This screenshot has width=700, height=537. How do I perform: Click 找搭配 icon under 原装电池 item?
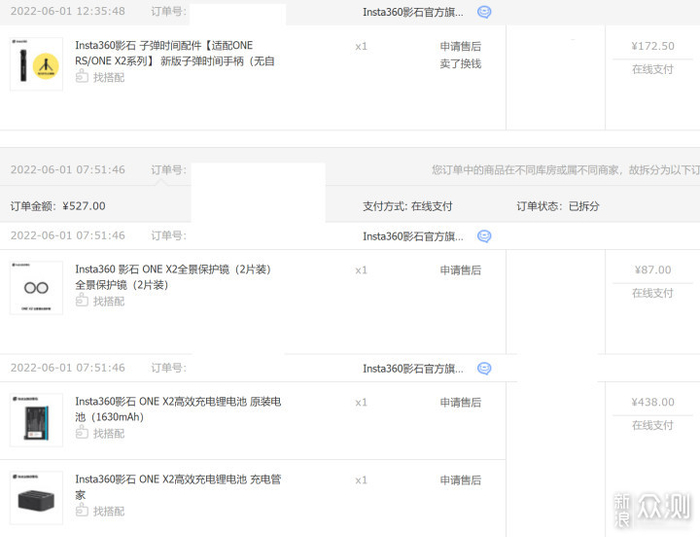82,433
